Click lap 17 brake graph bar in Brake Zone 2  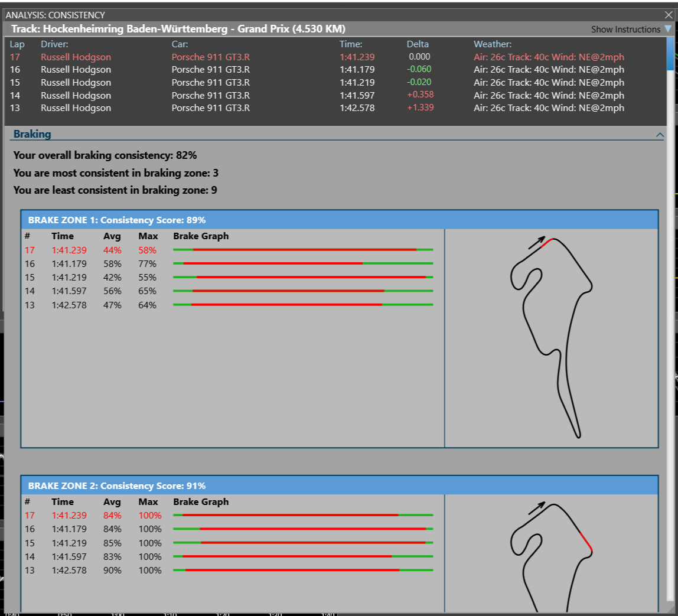click(x=303, y=515)
